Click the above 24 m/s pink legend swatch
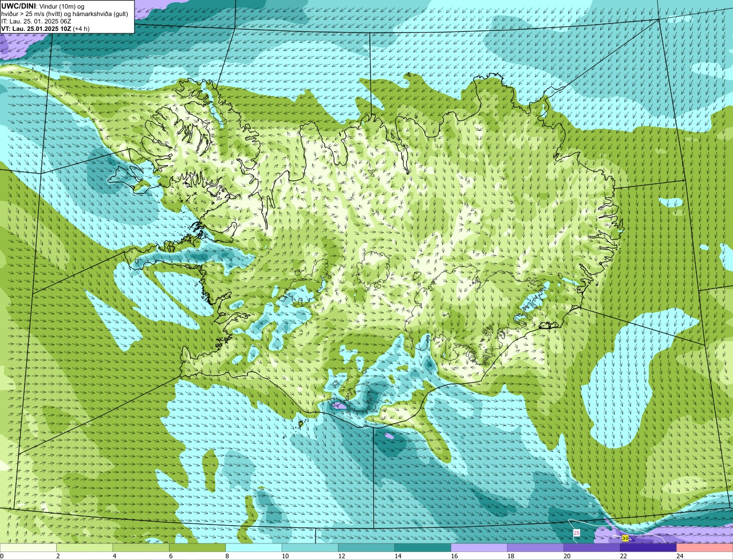The height and width of the screenshot is (560, 733). tap(705, 548)
